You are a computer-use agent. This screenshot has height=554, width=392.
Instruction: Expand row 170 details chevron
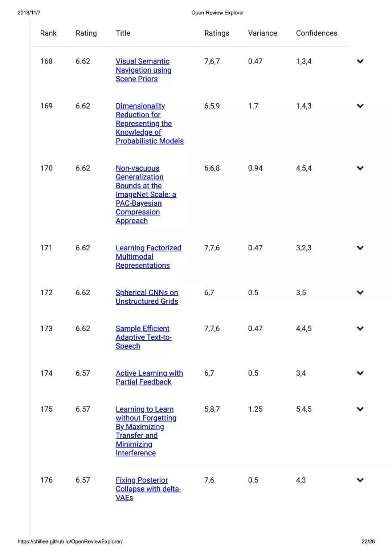click(360, 168)
